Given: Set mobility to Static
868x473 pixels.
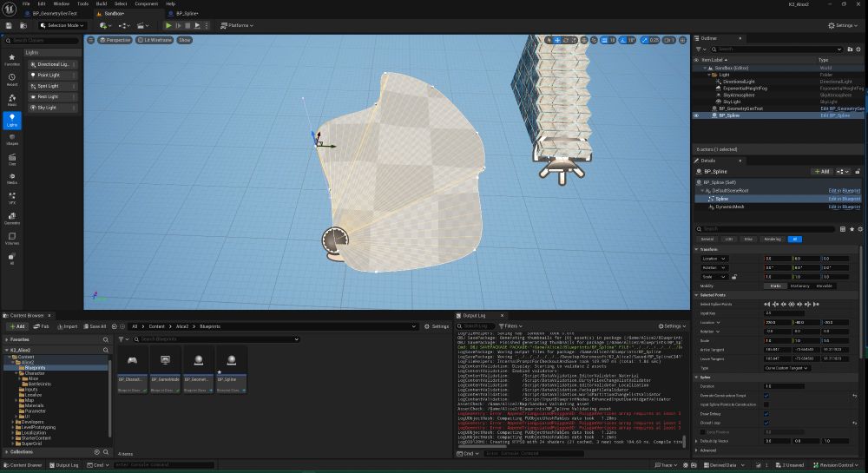Looking at the screenshot, I should [x=775, y=286].
